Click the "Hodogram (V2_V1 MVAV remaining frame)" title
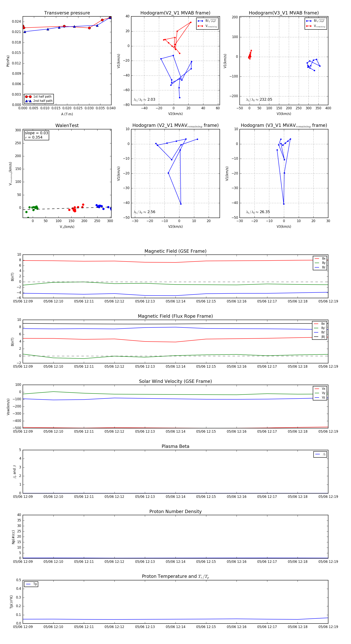351x644 pixels. coord(175,125)
